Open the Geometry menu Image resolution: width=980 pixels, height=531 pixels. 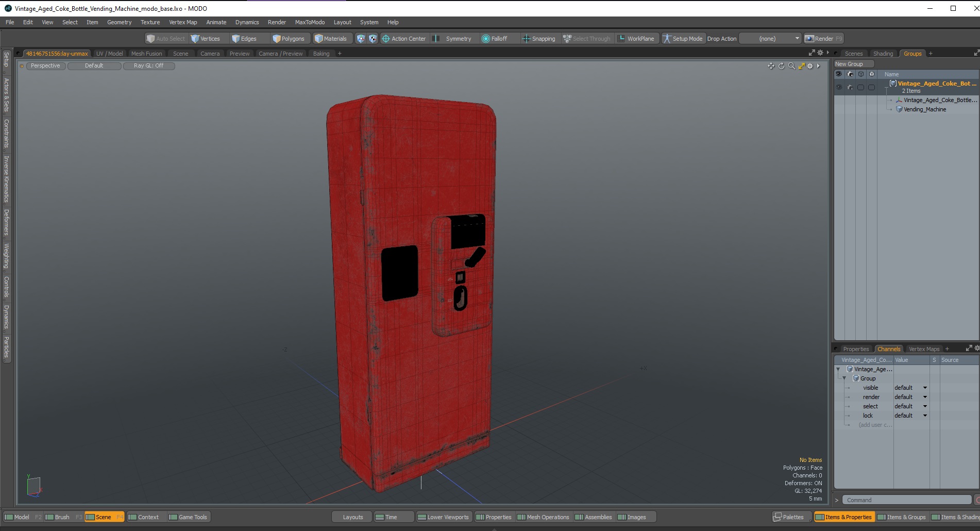coord(120,22)
